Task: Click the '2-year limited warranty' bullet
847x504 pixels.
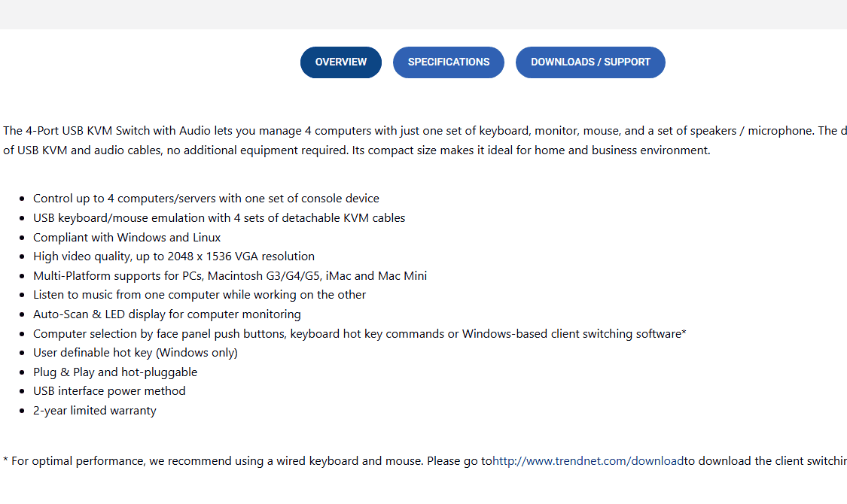Action: click(94, 411)
